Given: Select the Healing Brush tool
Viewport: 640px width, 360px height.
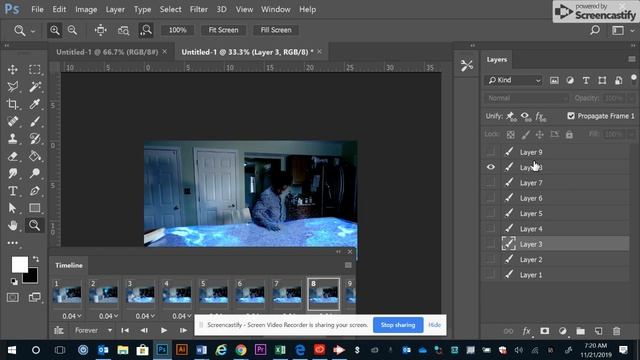Looking at the screenshot, I should pyautogui.click(x=13, y=122).
